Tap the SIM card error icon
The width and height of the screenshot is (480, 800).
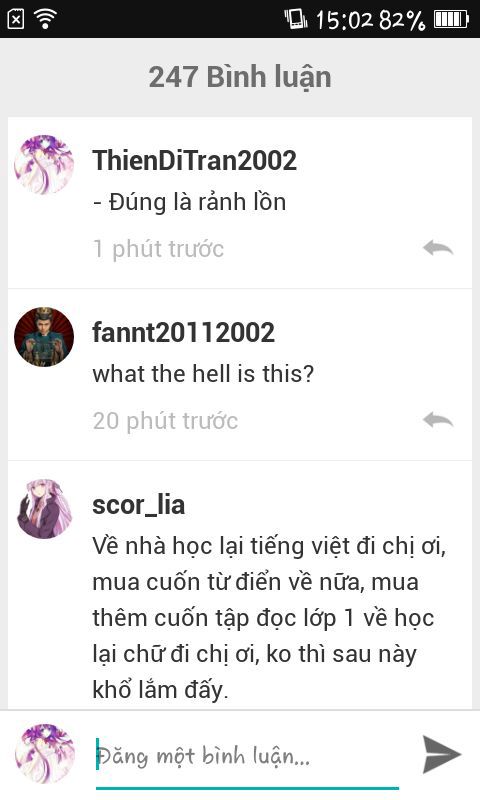(16, 19)
